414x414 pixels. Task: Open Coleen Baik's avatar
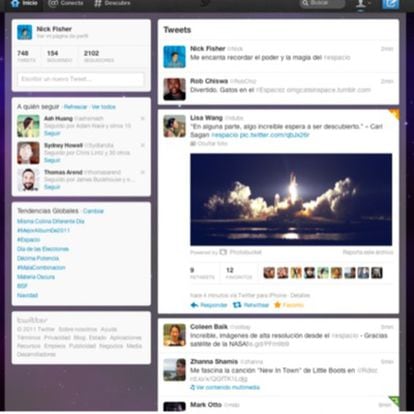pos(174,335)
